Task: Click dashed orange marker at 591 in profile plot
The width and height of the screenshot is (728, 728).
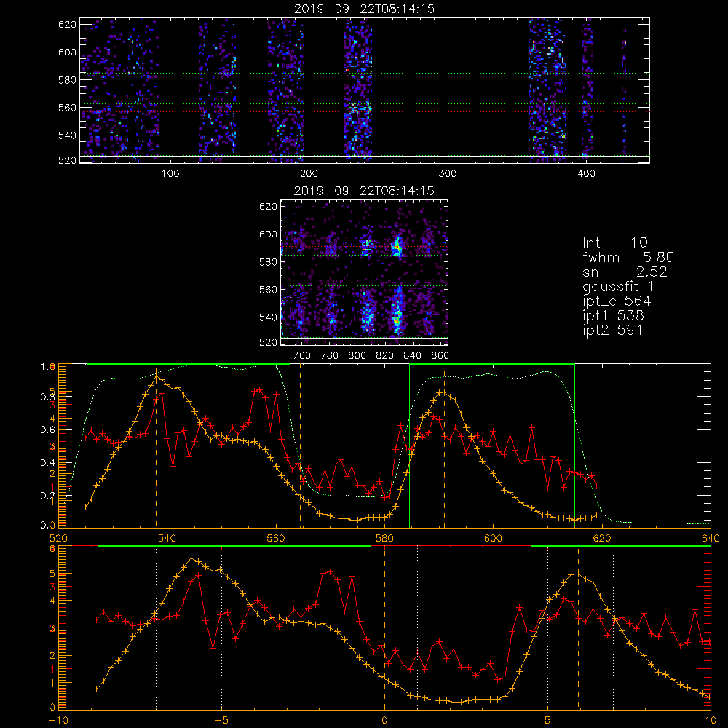Action: (x=444, y=448)
